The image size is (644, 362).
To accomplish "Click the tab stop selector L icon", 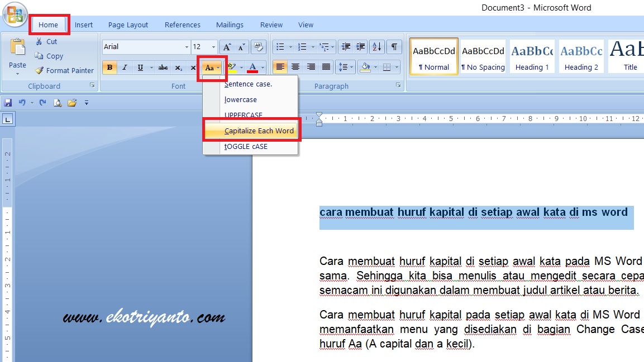I will [x=8, y=119].
